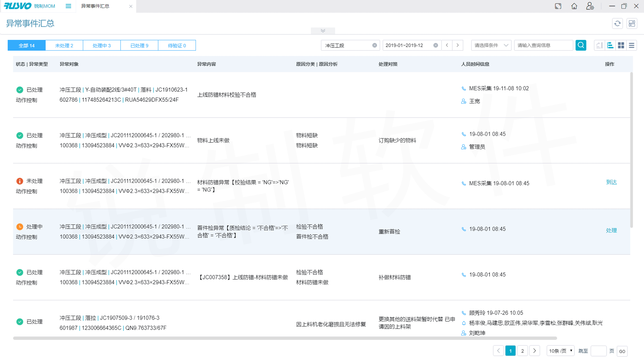The height and width of the screenshot is (361, 644).
Task: Open the 10条/页 page size dropdown
Action: pos(560,351)
